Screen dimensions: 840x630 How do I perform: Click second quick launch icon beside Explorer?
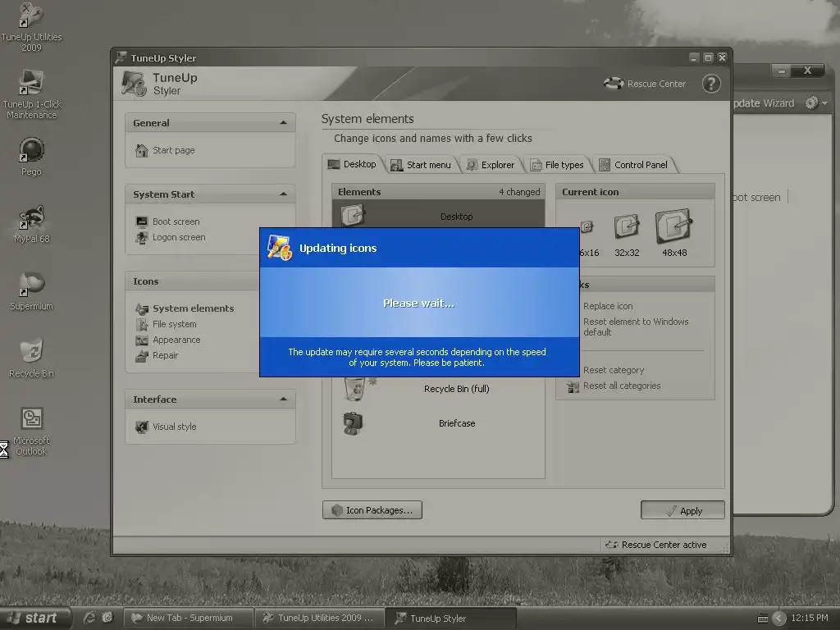107,618
